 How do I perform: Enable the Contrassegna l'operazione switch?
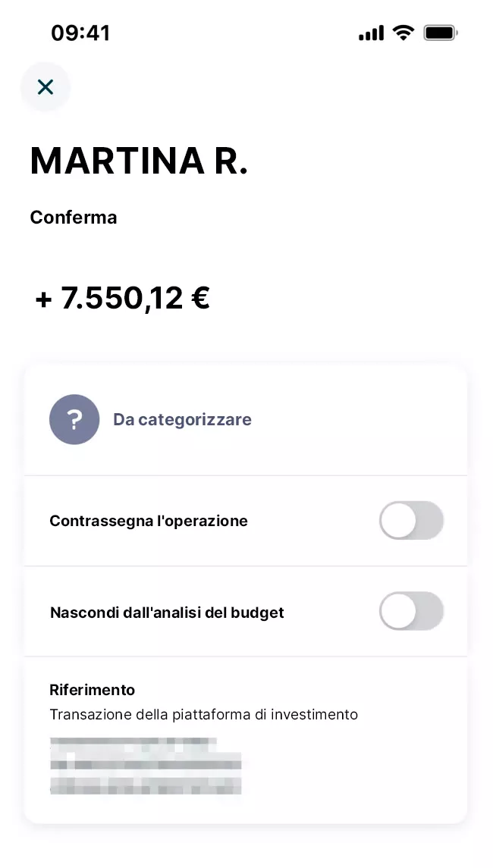pyautogui.click(x=411, y=521)
